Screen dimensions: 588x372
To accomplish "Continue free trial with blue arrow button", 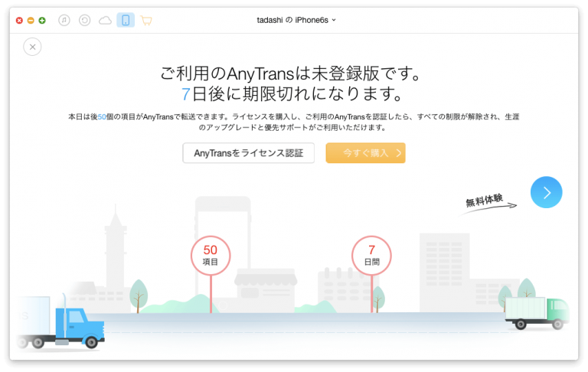I will (x=546, y=192).
